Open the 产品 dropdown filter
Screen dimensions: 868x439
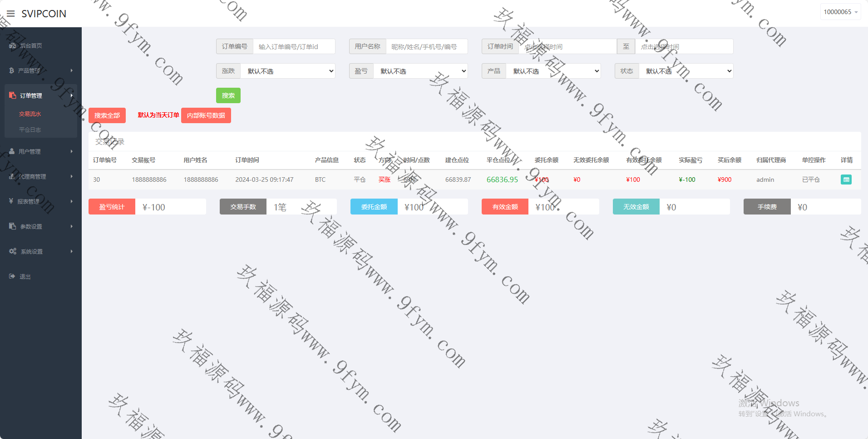pyautogui.click(x=553, y=71)
